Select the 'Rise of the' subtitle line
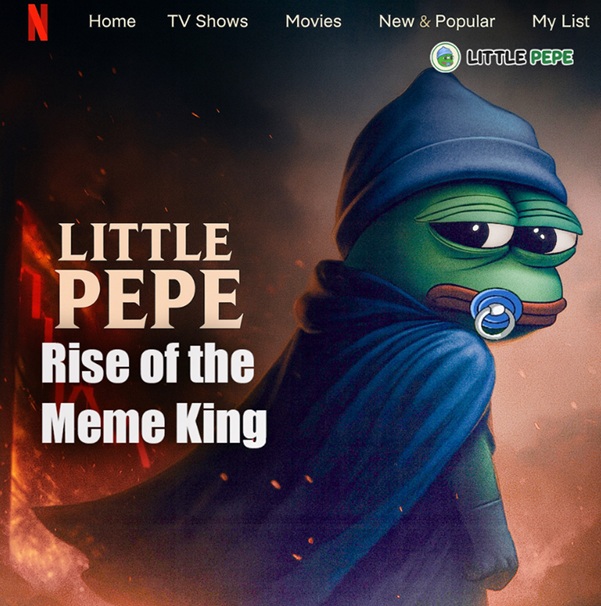 coord(148,363)
